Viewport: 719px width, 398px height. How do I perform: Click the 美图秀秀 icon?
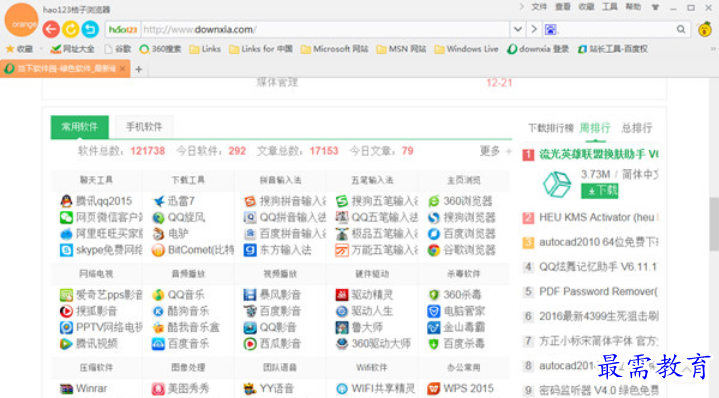[158, 389]
